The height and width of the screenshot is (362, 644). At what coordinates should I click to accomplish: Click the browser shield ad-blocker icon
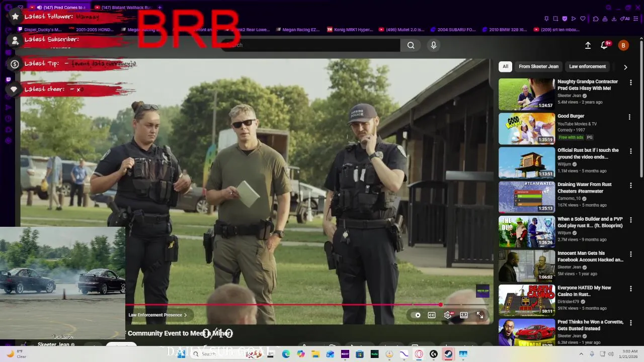pyautogui.click(x=565, y=19)
